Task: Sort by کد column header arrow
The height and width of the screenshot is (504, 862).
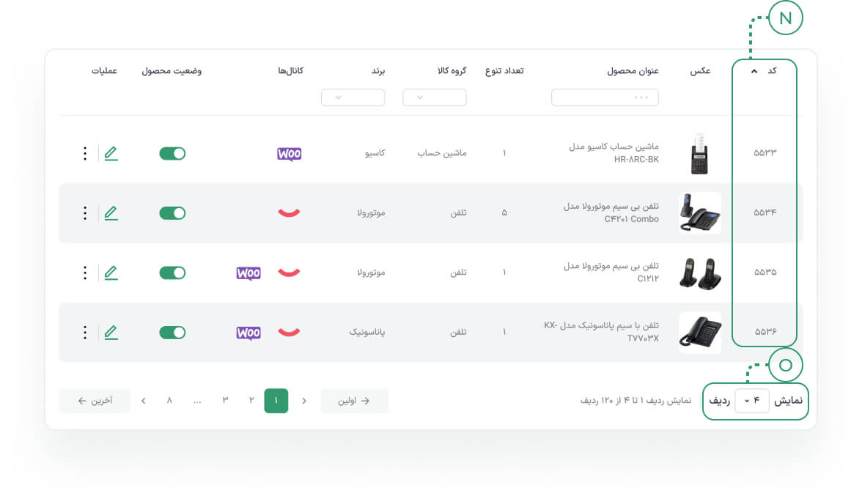Action: (x=754, y=71)
